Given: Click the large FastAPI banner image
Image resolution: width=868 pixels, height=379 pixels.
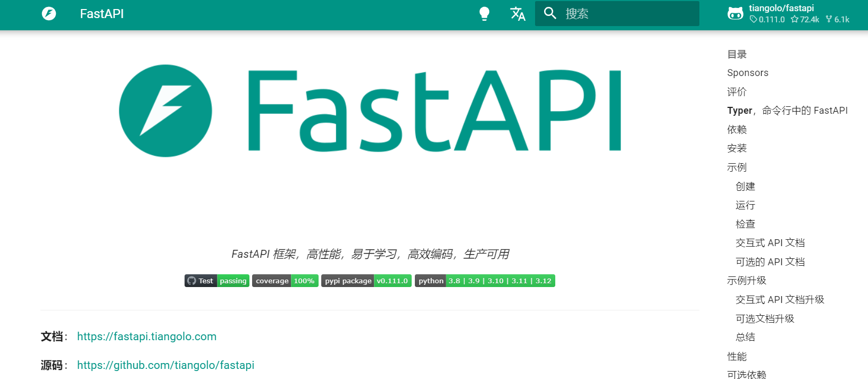Looking at the screenshot, I should 370,111.
